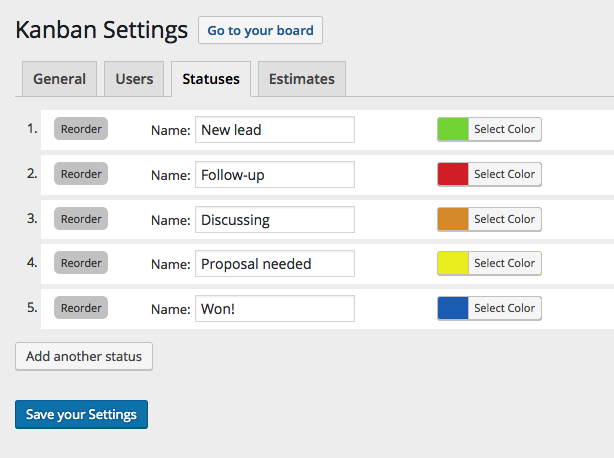The width and height of the screenshot is (614, 458).
Task: Click the orange swatch for Discussing
Action: point(453,219)
